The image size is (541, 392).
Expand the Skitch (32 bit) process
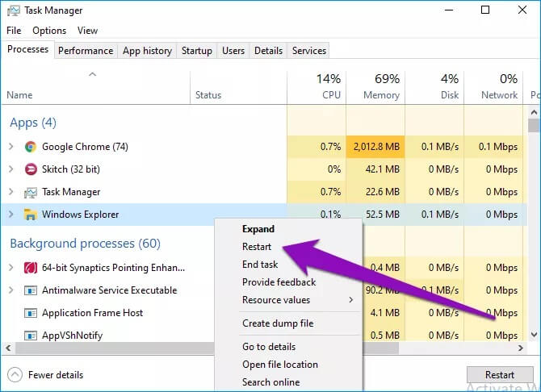tap(10, 169)
